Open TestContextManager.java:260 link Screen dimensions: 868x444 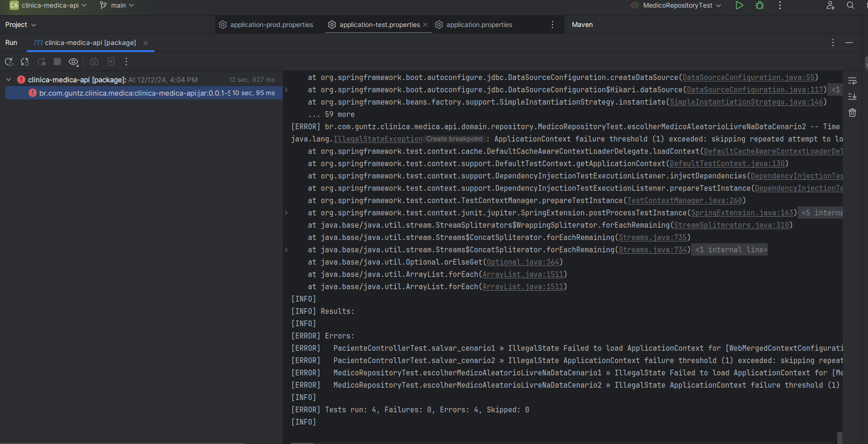[x=684, y=200]
